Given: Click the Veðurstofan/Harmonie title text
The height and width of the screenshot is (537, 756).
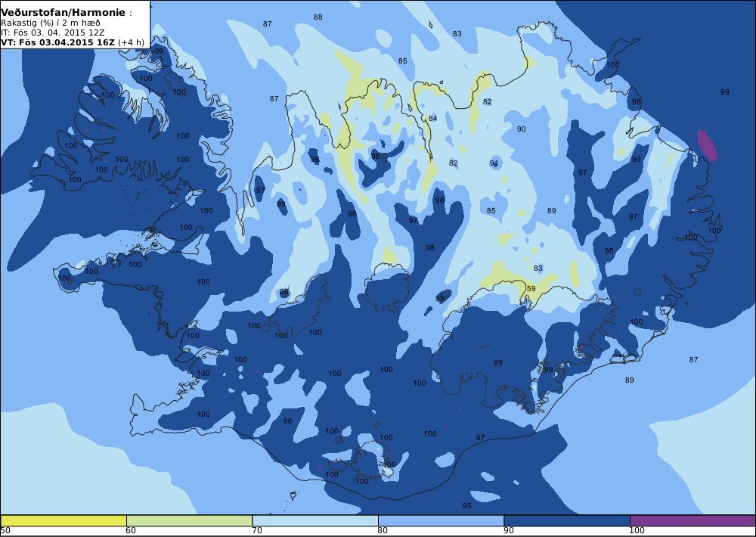Looking at the screenshot, I should coord(64,13).
